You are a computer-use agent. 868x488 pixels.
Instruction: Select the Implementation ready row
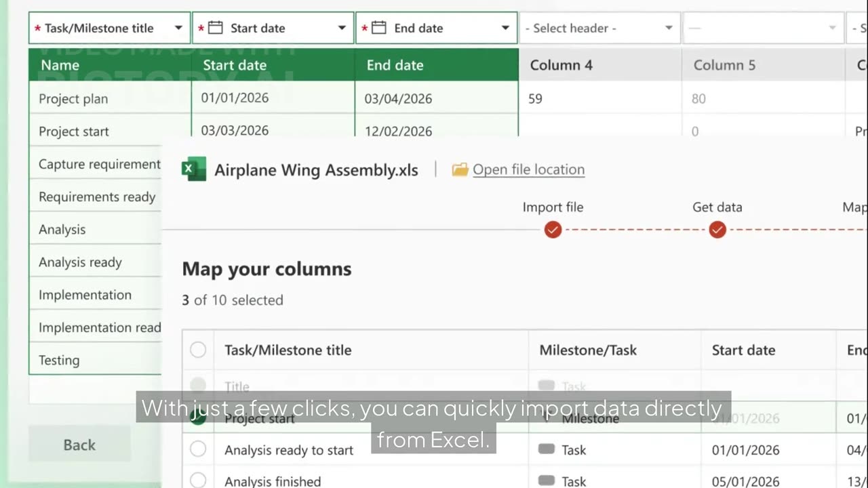tap(96, 327)
